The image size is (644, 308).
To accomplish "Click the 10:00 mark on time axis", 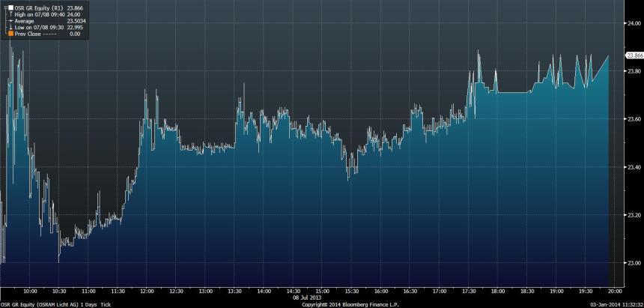I will [31, 291].
